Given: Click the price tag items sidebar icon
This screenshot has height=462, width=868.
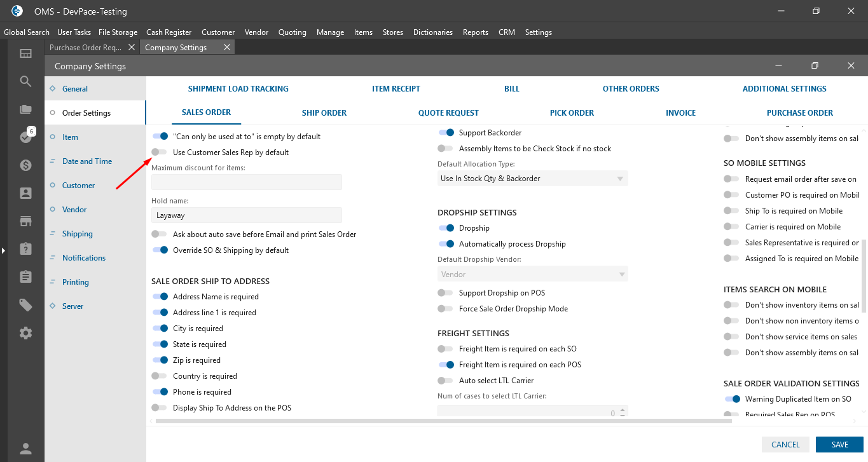Looking at the screenshot, I should coord(25,305).
